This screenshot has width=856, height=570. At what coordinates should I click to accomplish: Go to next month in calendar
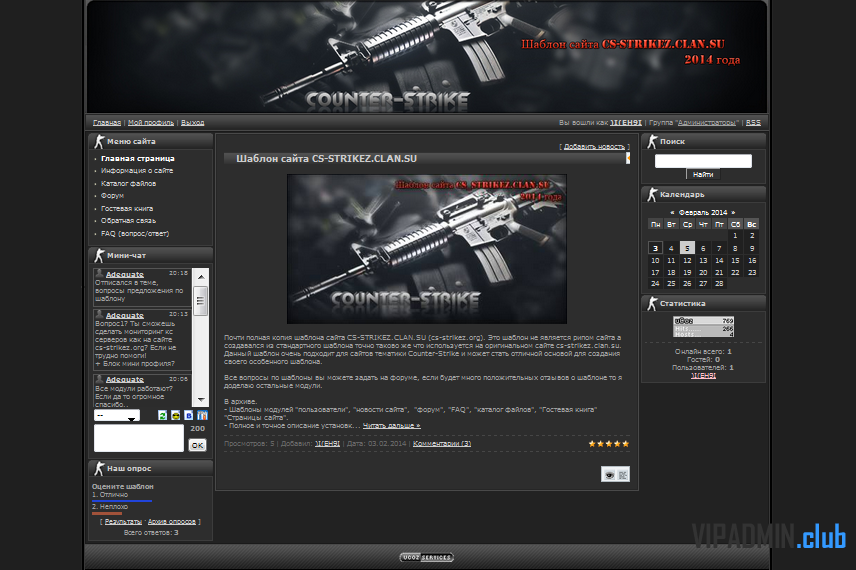(733, 212)
